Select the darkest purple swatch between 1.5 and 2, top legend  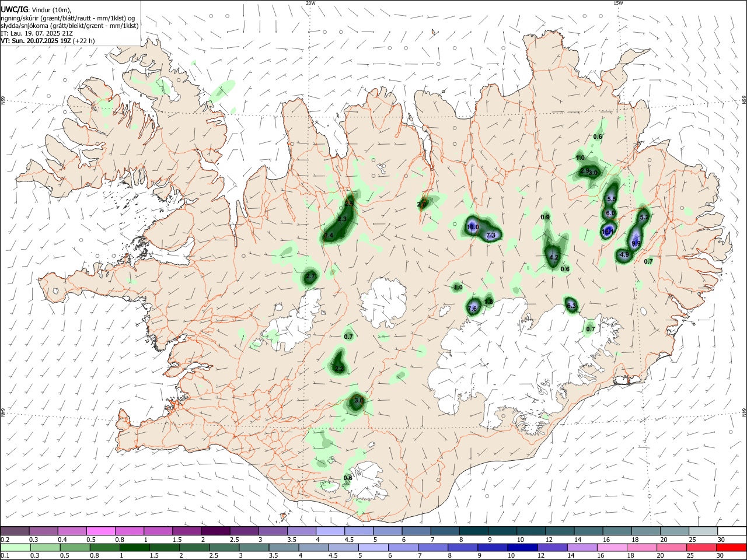coord(215,531)
